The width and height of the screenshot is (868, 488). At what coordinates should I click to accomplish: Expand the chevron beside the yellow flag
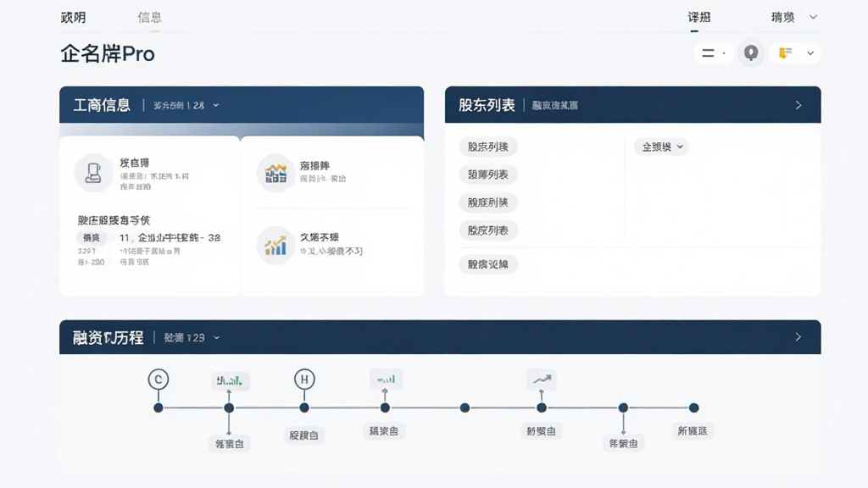(x=810, y=53)
